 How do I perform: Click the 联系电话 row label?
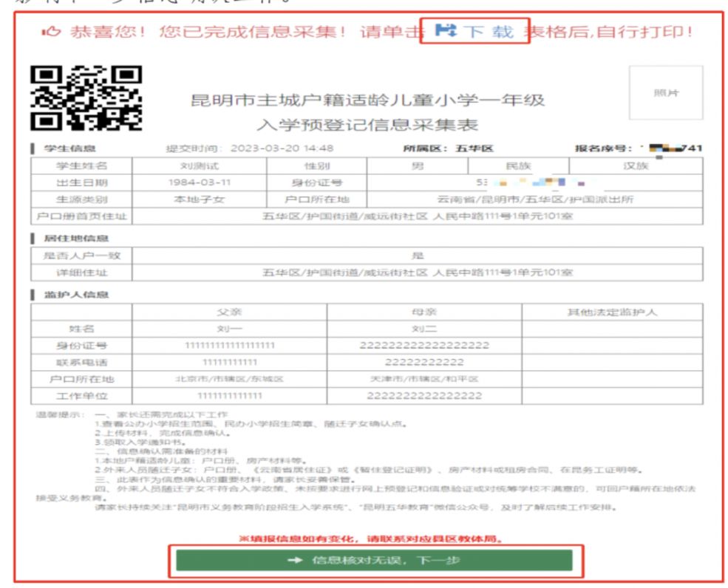(82, 362)
